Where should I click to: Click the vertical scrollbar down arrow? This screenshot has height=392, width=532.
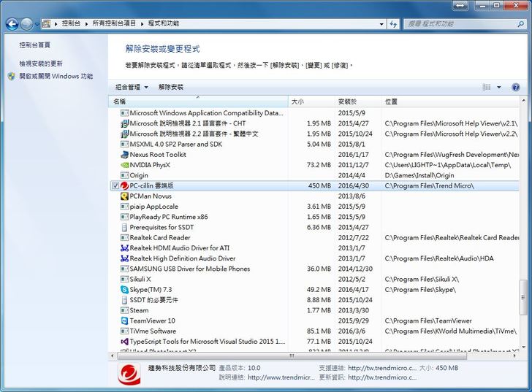[x=522, y=347]
